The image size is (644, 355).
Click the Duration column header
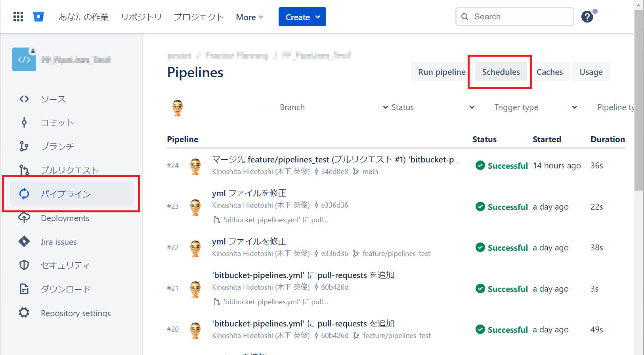pos(608,139)
